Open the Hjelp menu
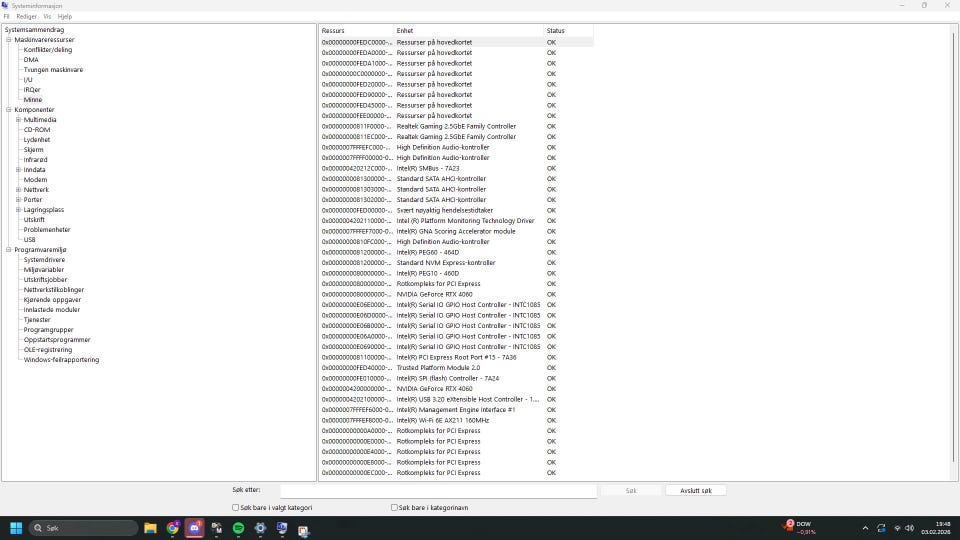 click(x=64, y=17)
